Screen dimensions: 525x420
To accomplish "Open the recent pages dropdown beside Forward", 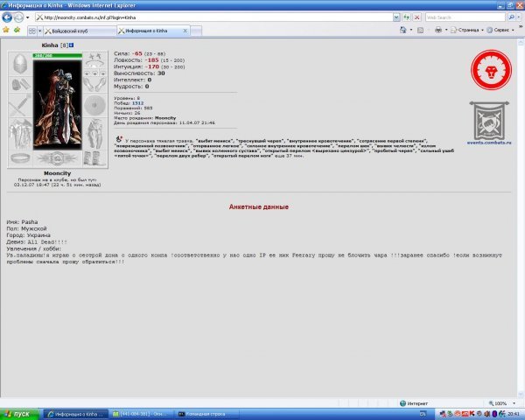I will click(28, 17).
